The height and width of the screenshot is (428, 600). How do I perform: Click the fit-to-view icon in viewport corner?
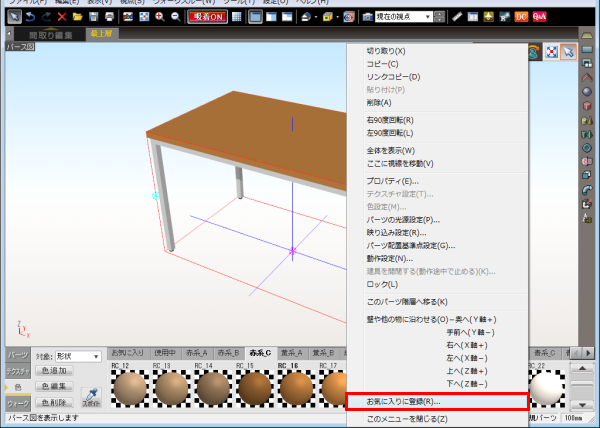point(551,52)
